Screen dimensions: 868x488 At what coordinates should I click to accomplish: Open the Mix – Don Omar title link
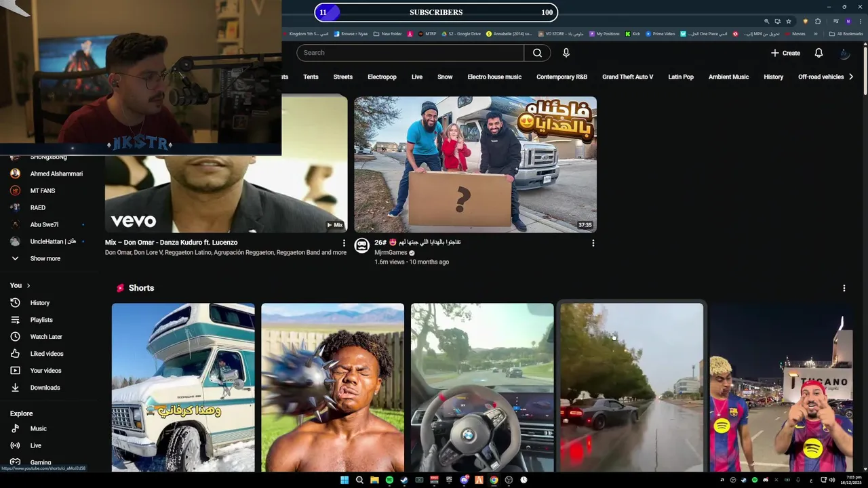pyautogui.click(x=171, y=243)
